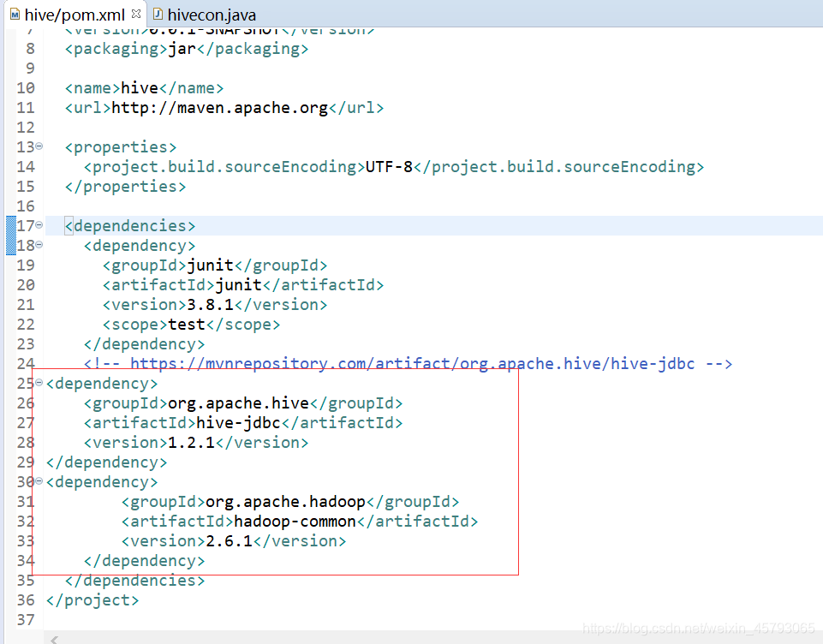Collapse the dependencies block at line 17
This screenshot has width=823, height=644.
(39, 225)
